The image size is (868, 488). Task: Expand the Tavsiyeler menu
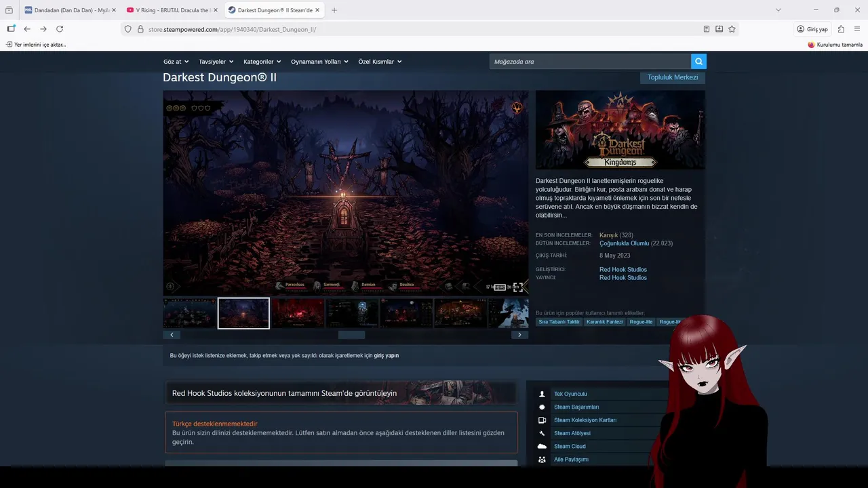click(x=216, y=62)
